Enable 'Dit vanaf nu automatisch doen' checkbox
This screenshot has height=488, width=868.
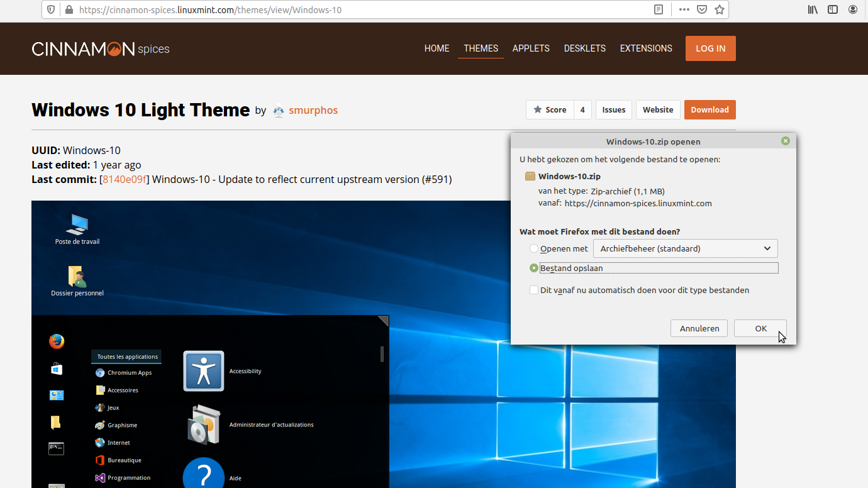click(534, 290)
